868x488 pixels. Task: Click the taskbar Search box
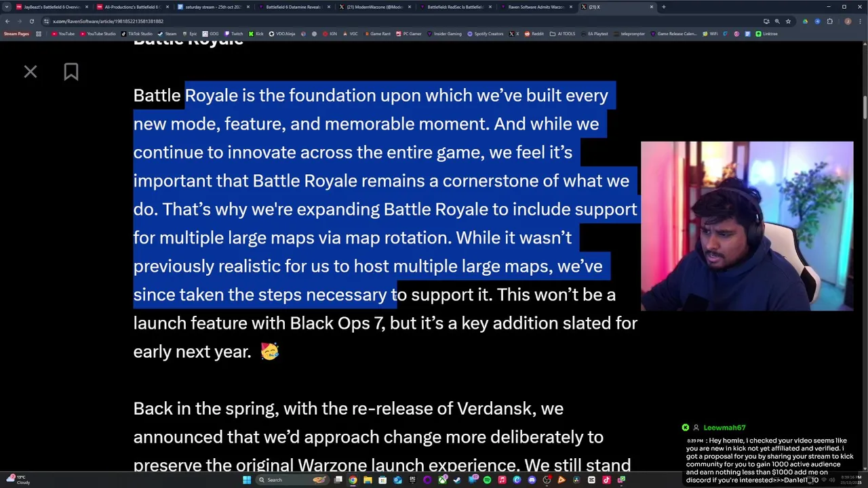click(x=292, y=480)
